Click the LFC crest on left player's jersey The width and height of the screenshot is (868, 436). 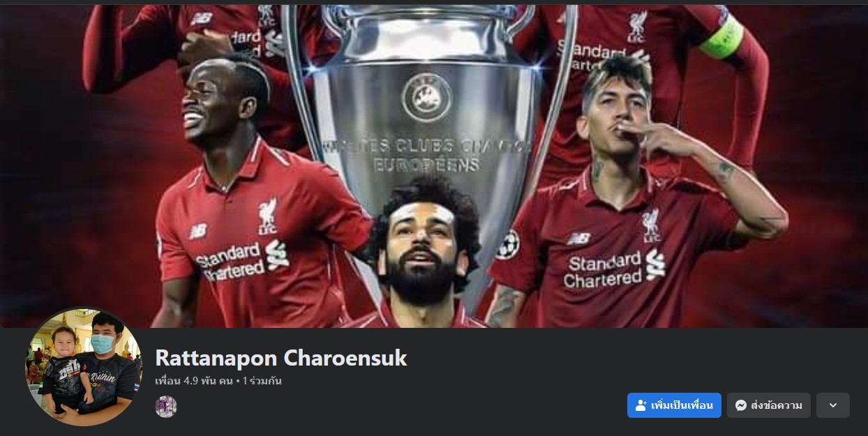[267, 216]
